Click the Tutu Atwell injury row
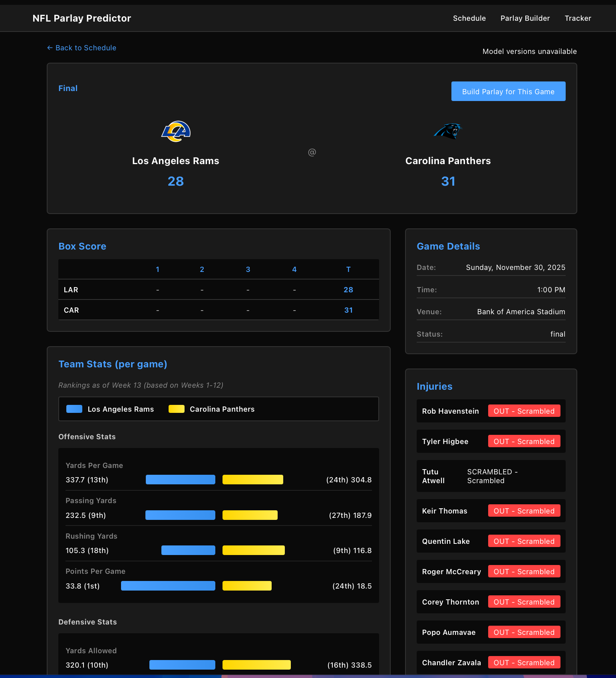This screenshot has width=616, height=678. click(x=491, y=476)
